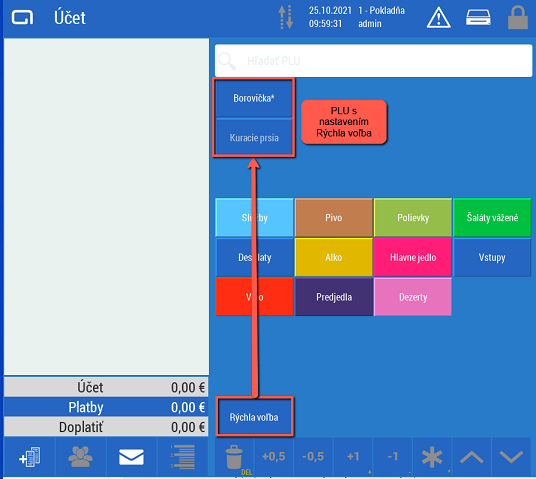Open the numbered list icon

pos(183,457)
